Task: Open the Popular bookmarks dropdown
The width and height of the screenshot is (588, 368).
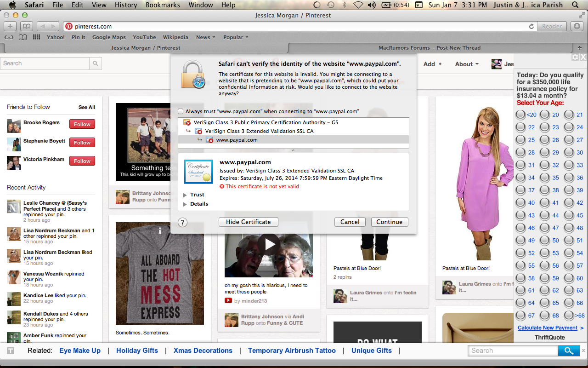Action: pos(236,37)
